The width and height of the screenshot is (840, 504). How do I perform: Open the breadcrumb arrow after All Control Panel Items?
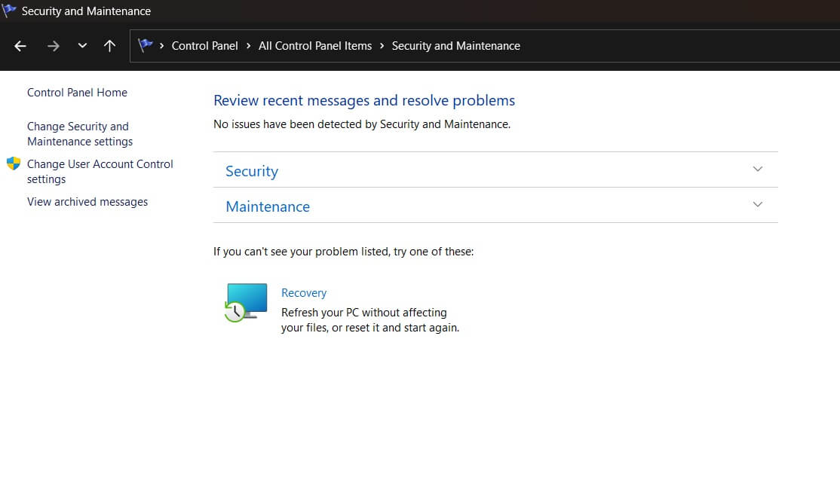(381, 46)
